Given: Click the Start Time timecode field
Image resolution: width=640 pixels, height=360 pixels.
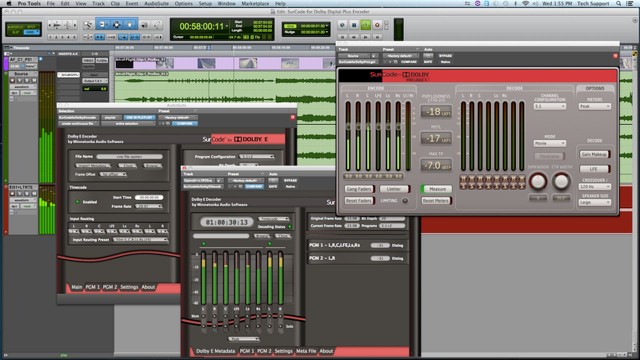Looking at the screenshot, I should pos(149,198).
